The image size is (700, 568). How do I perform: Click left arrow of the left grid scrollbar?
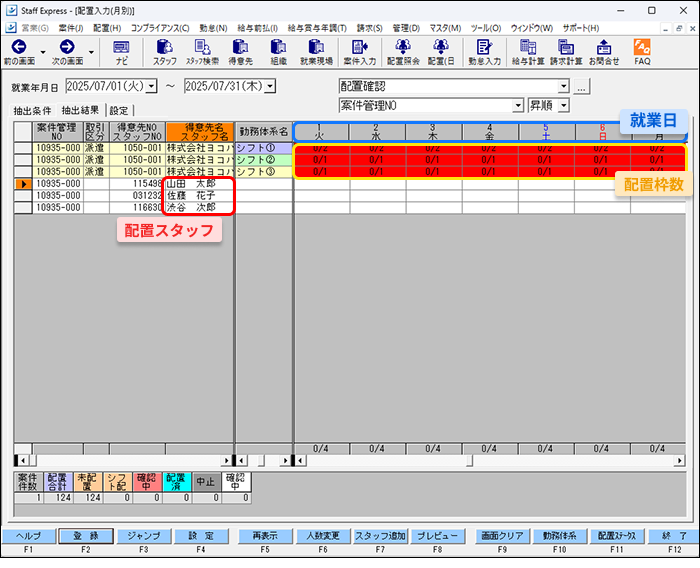[22, 460]
